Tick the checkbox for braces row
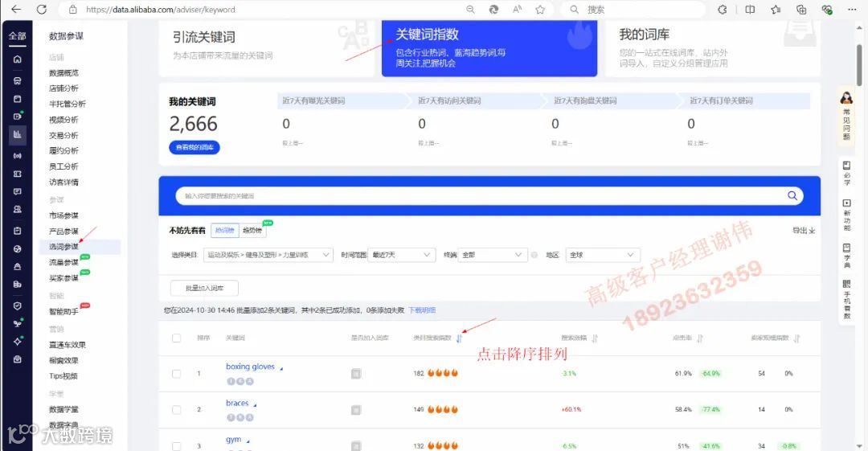This screenshot has width=868, height=451. click(x=176, y=410)
